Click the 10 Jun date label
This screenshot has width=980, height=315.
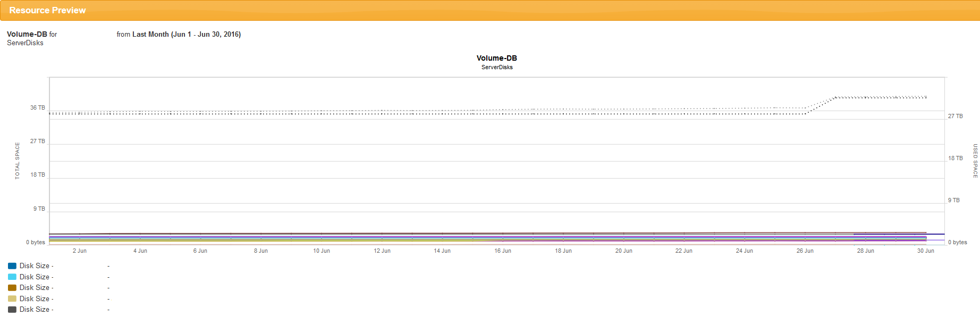(x=322, y=251)
